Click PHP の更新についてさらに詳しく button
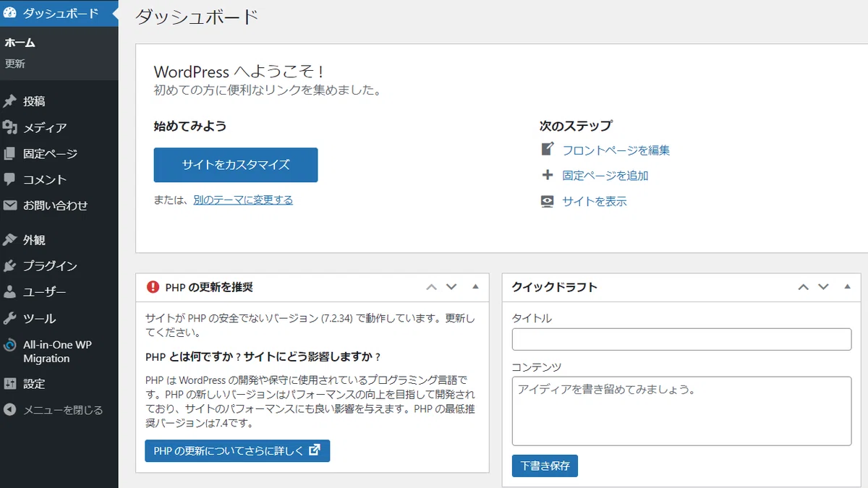 tap(237, 450)
